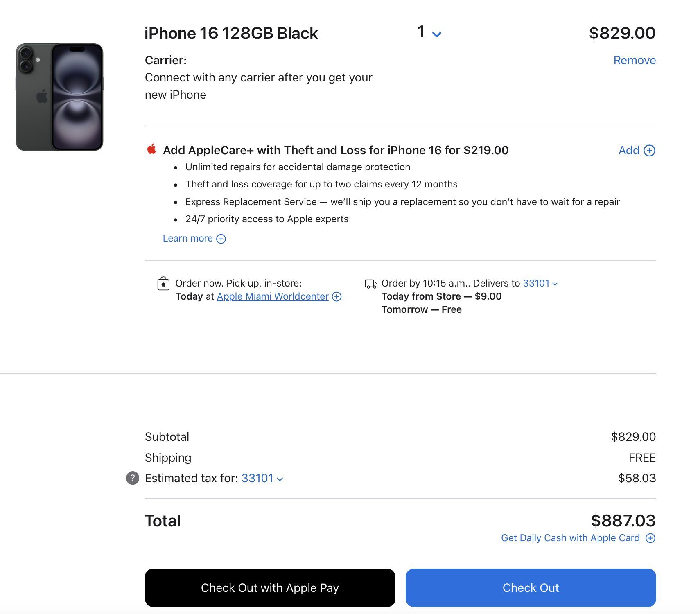The width and height of the screenshot is (700, 614).
Task: Remove the iPhone 16 from the bag
Action: [634, 60]
